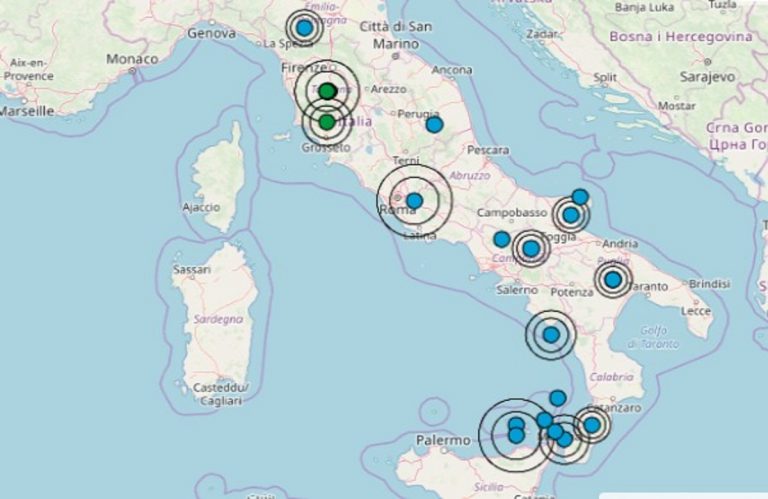Click the blue earthquake marker west of Taranto
The height and width of the screenshot is (499, 768).
(x=613, y=280)
